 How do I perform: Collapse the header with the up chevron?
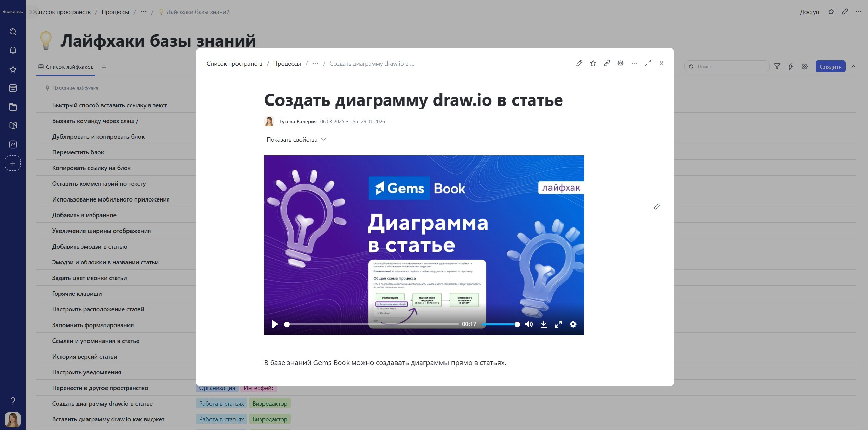(x=853, y=67)
